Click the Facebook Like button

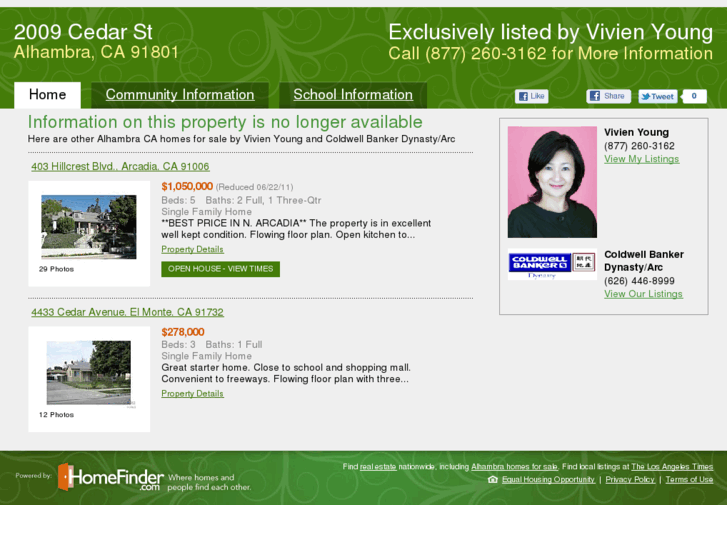531,96
